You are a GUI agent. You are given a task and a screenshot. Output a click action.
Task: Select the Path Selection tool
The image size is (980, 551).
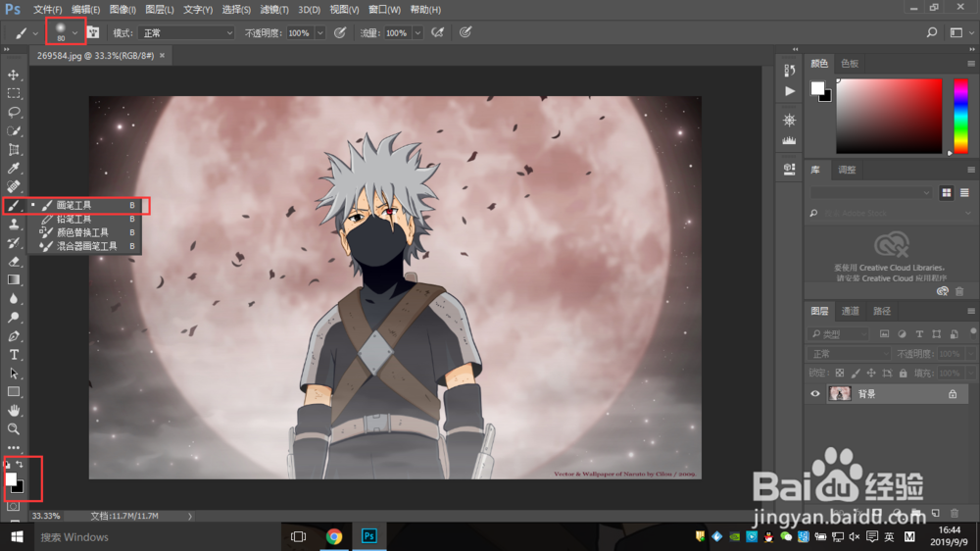click(13, 374)
